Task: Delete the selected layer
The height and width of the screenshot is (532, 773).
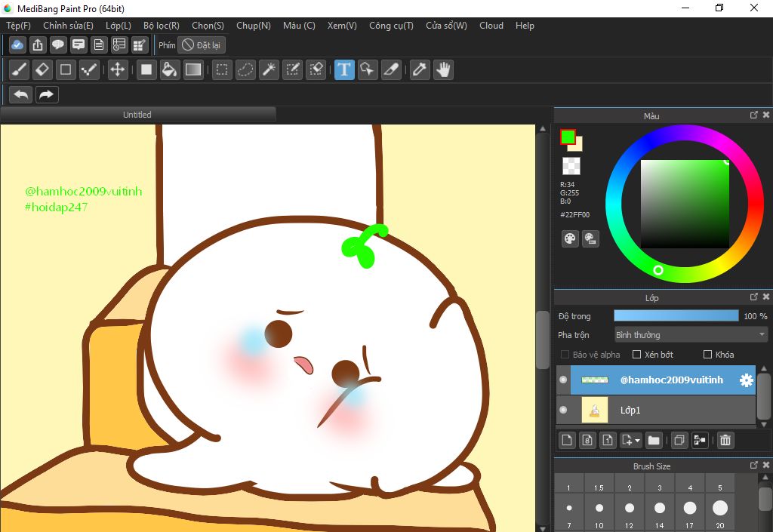Action: [x=725, y=440]
